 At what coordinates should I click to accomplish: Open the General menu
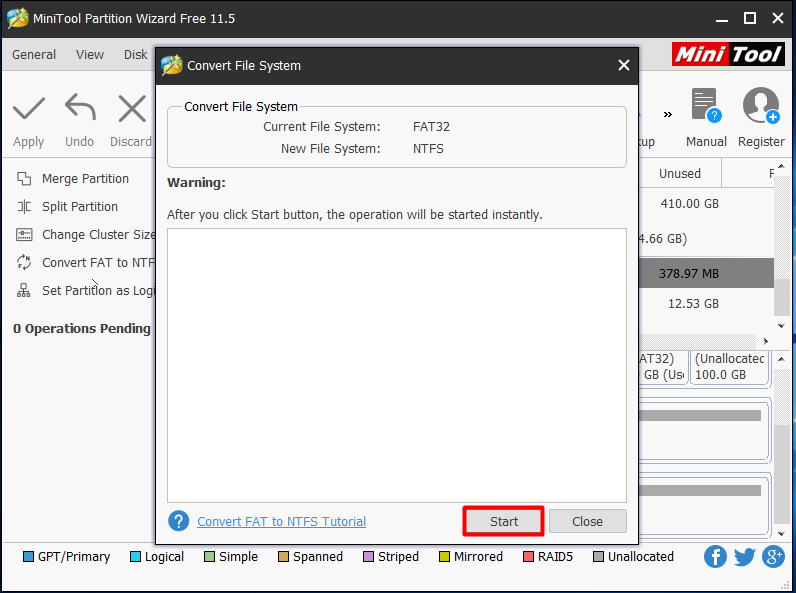click(x=34, y=54)
